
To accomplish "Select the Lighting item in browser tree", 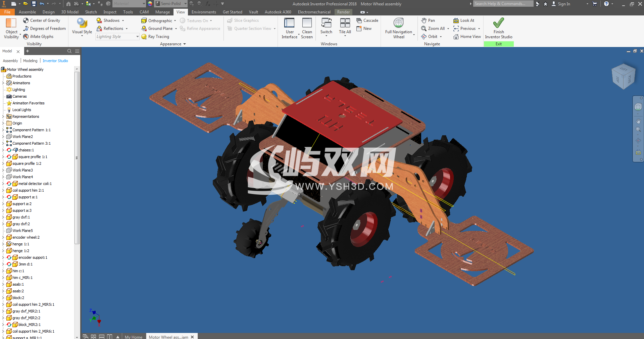I will pos(16,90).
